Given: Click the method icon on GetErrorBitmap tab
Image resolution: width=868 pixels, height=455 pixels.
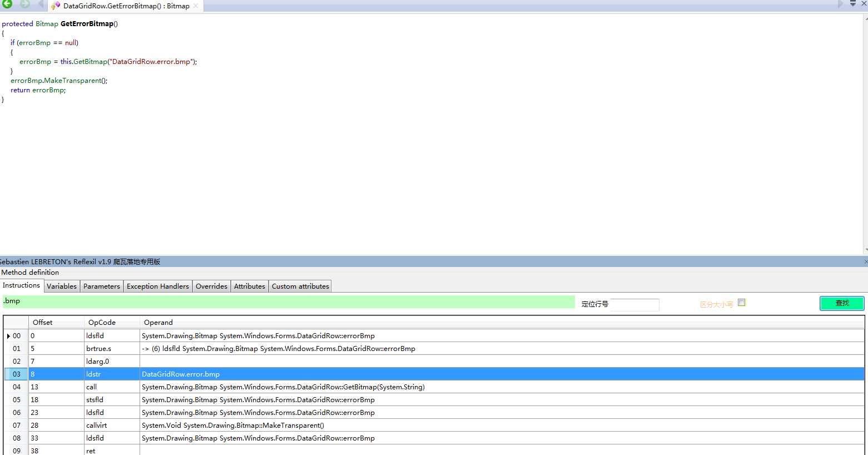Looking at the screenshot, I should [x=55, y=6].
